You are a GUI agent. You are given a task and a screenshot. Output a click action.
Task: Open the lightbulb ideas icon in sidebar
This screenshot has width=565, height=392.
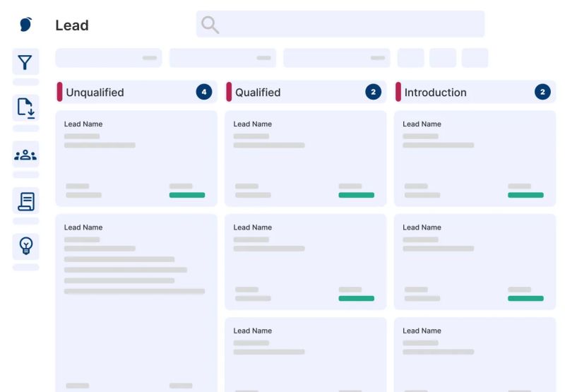25,247
